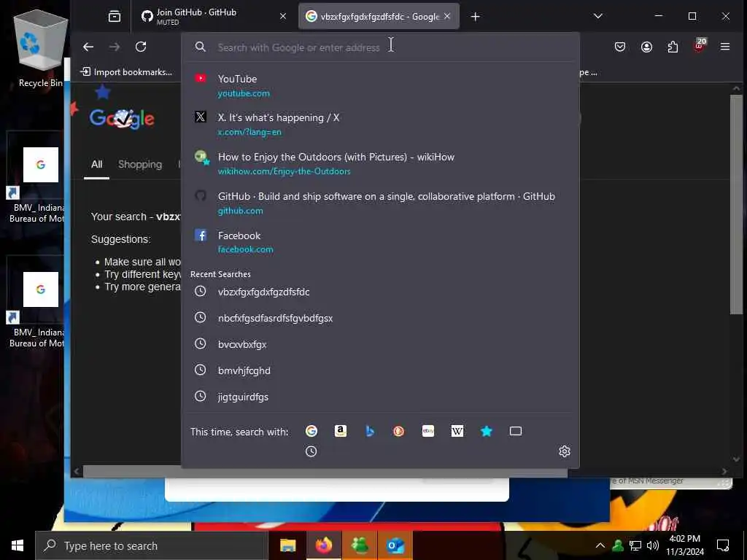
Task: Open notification center icon
Action: point(723,545)
